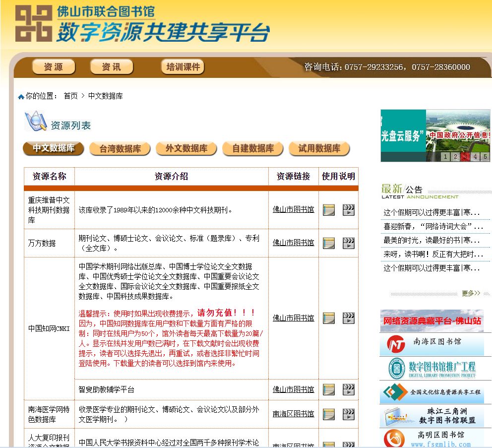Open the announcement about 网络诗词大会
The height and width of the screenshot is (448, 492).
click(433, 226)
